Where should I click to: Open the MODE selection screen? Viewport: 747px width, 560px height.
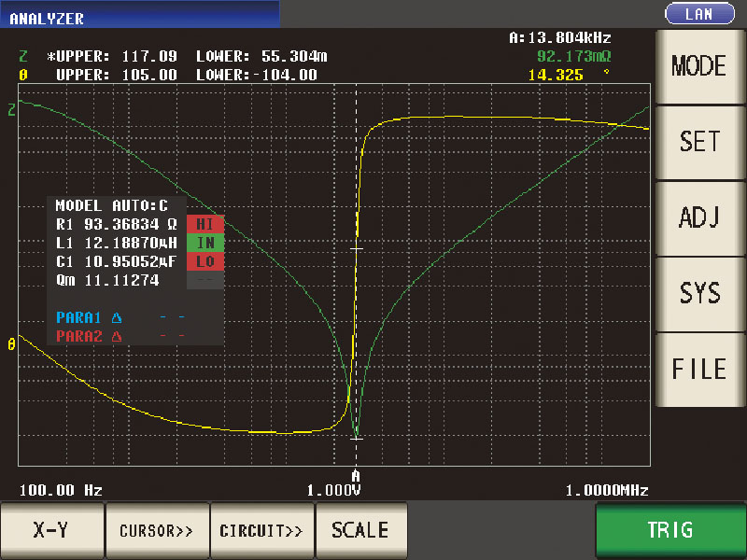pos(700,66)
